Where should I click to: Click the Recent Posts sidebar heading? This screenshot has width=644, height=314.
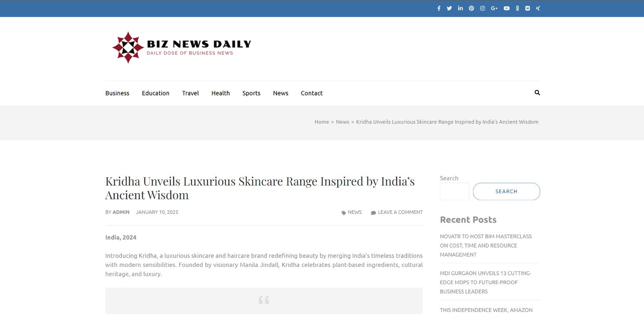click(468, 220)
